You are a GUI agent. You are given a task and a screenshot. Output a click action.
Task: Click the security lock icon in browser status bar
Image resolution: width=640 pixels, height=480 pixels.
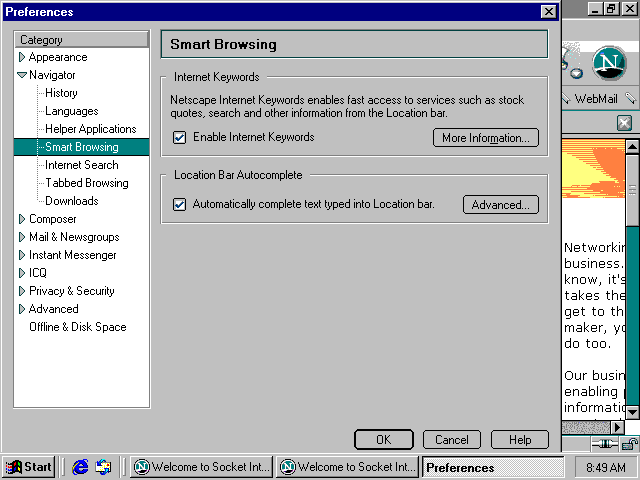pos(630,443)
